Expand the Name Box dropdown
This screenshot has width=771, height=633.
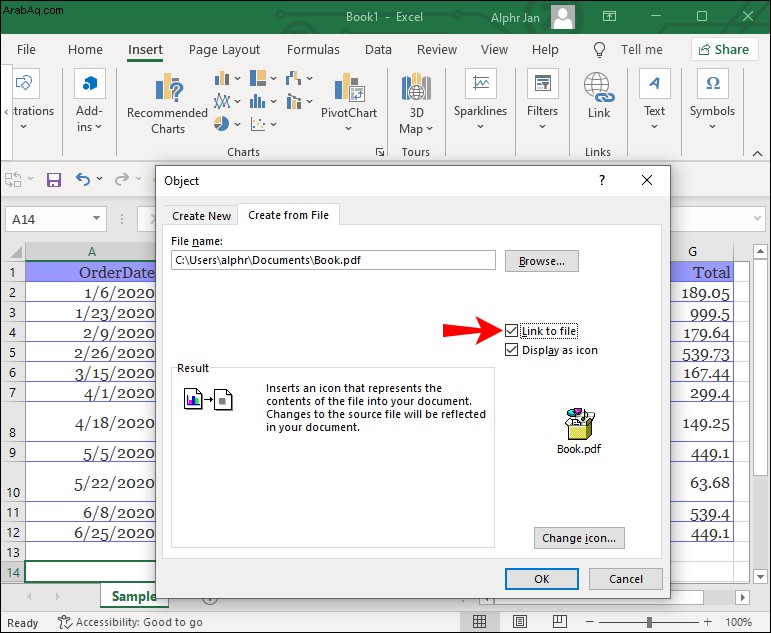[x=96, y=218]
